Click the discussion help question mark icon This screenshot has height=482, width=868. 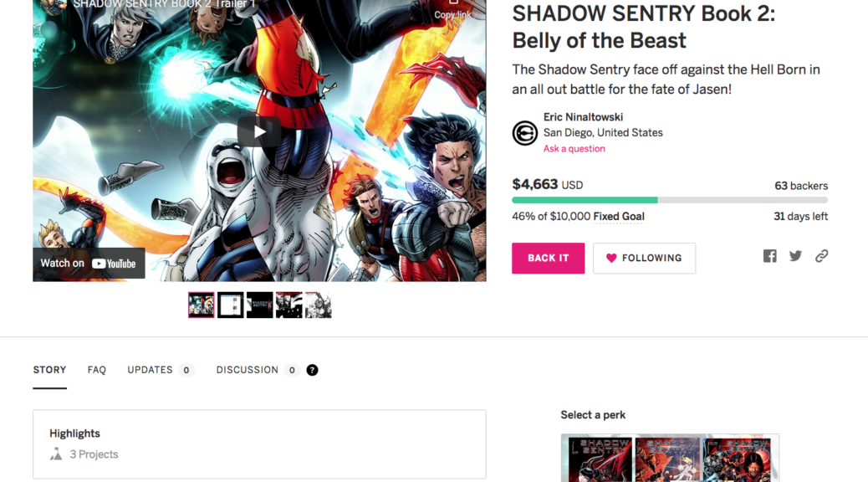point(312,370)
